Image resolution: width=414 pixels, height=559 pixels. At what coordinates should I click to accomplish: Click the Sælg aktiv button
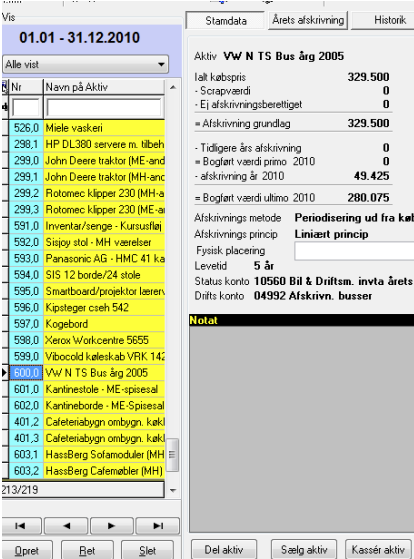pos(304,549)
